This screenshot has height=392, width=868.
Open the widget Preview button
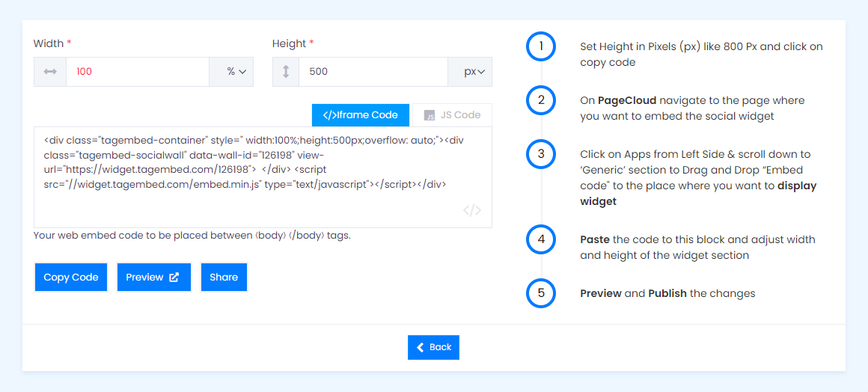153,278
